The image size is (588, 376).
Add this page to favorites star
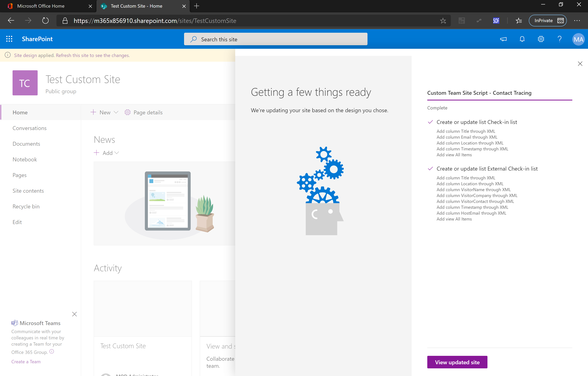(x=443, y=21)
